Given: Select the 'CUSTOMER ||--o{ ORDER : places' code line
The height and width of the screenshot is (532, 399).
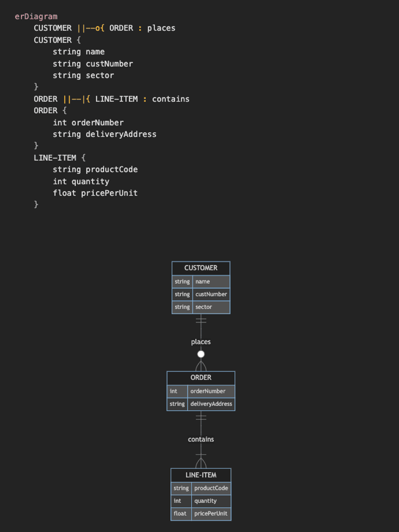Looking at the screenshot, I should (104, 28).
